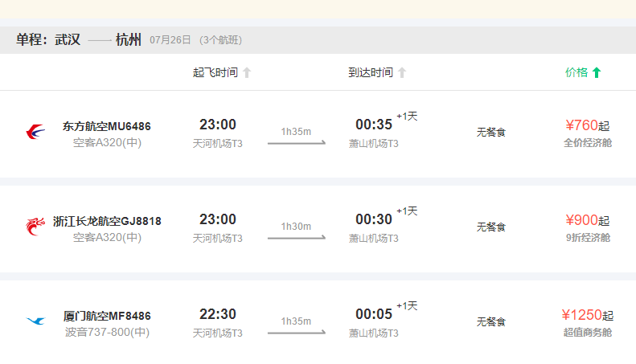
Task: Click the 空客A320 aircraft type for MU6486
Action: 107,143
